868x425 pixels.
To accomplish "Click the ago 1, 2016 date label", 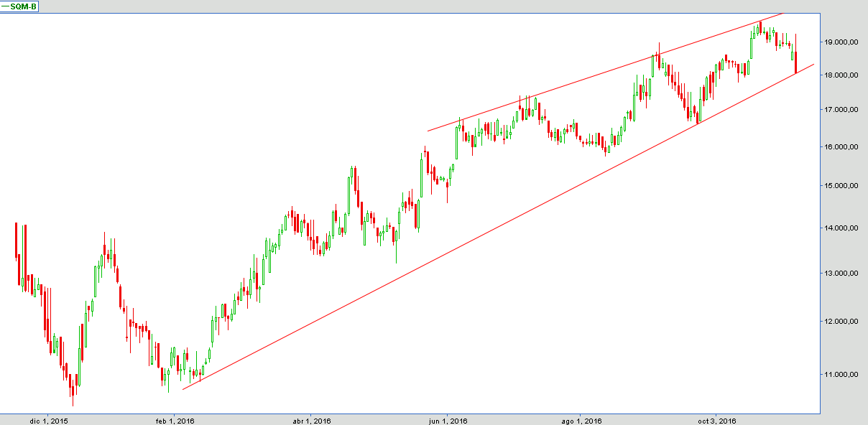I will 581,420.
